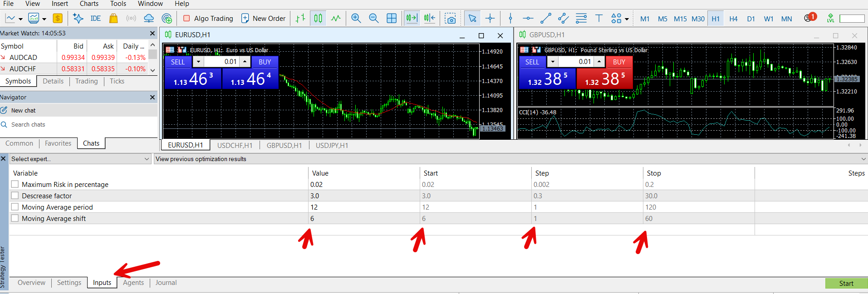868x294 pixels.
Task: Open the Market shopping bag icon
Action: (113, 19)
